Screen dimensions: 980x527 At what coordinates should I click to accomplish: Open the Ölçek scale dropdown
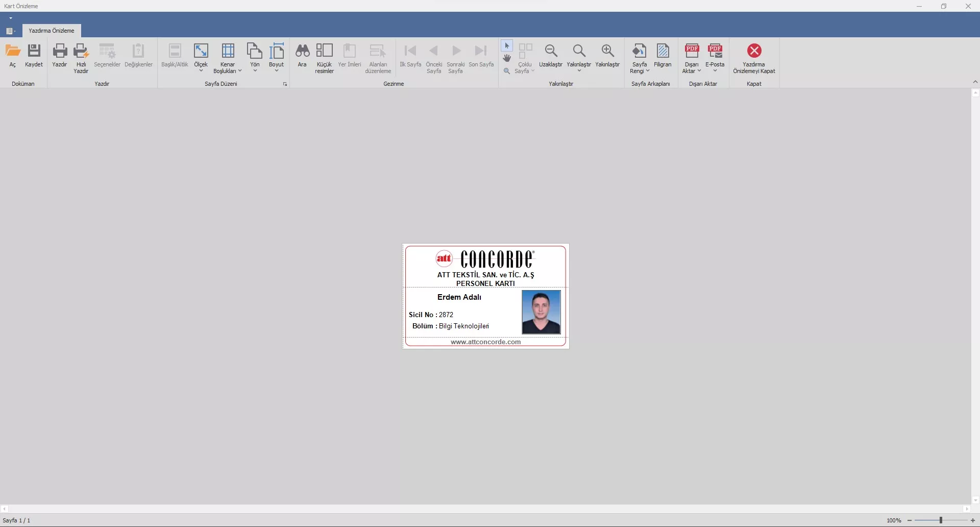(201, 59)
